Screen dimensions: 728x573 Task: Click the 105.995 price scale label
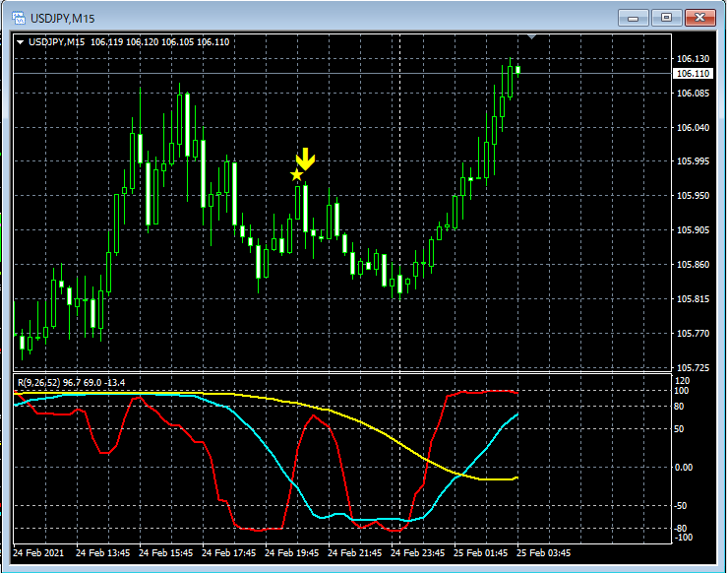(x=694, y=161)
